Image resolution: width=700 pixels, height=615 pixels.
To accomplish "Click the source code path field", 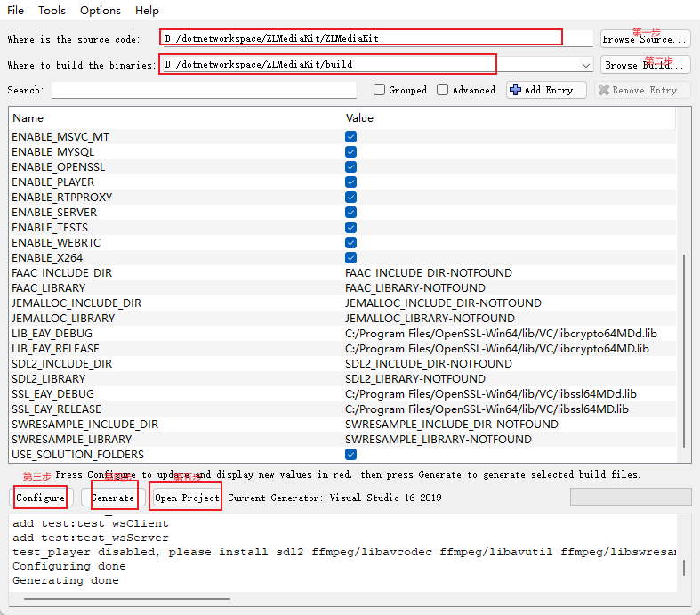I will (376, 38).
